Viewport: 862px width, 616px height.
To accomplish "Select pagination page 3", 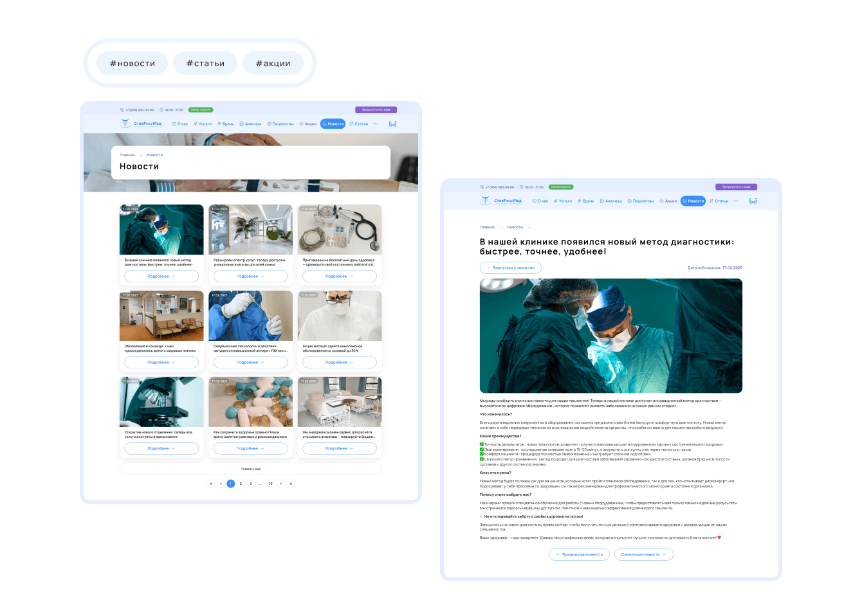I will point(251,484).
